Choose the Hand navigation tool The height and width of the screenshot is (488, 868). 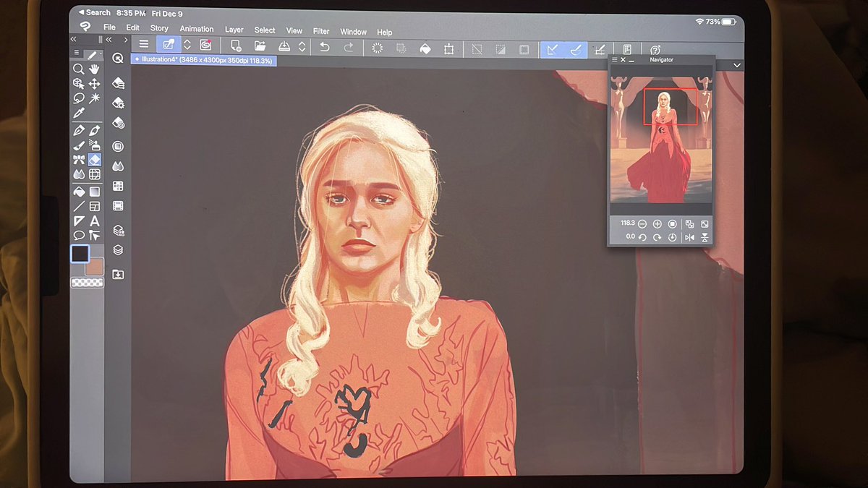94,69
